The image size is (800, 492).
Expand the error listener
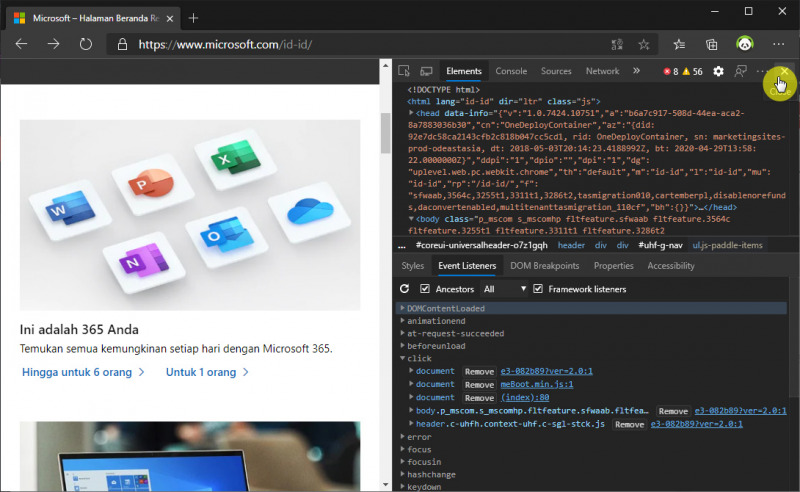[403, 437]
